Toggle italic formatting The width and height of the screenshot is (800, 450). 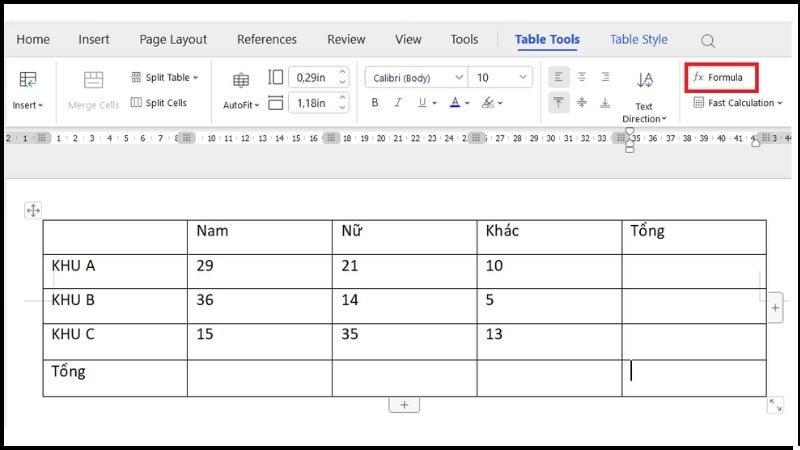click(398, 103)
